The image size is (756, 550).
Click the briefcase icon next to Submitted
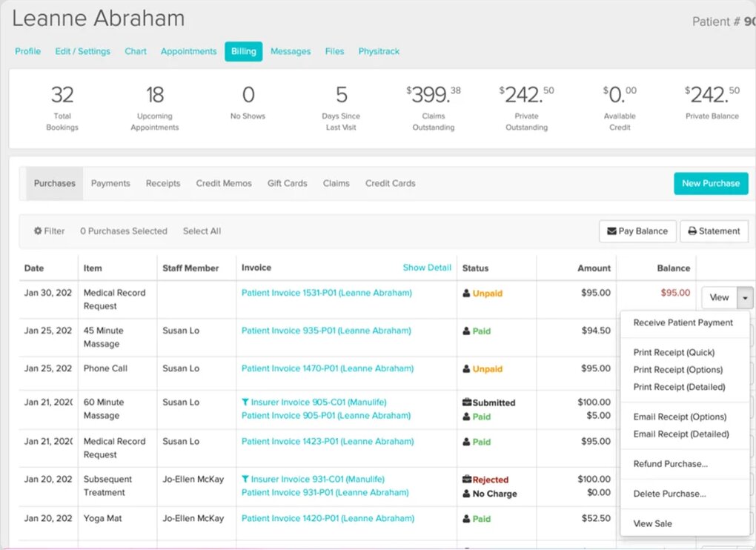coord(467,402)
